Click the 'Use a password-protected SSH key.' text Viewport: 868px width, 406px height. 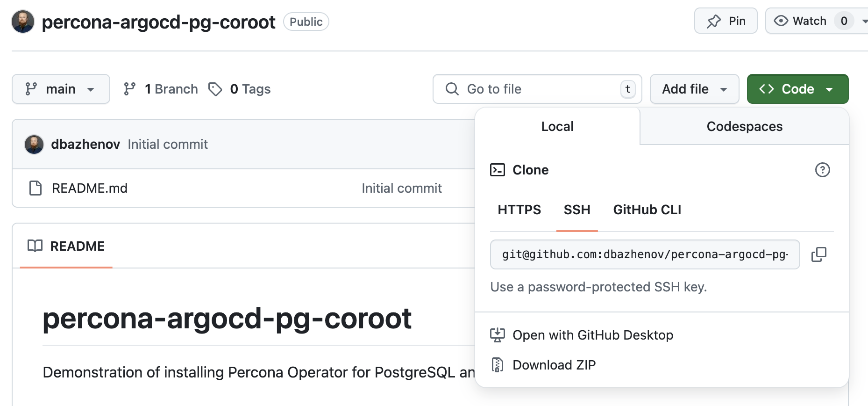(598, 287)
